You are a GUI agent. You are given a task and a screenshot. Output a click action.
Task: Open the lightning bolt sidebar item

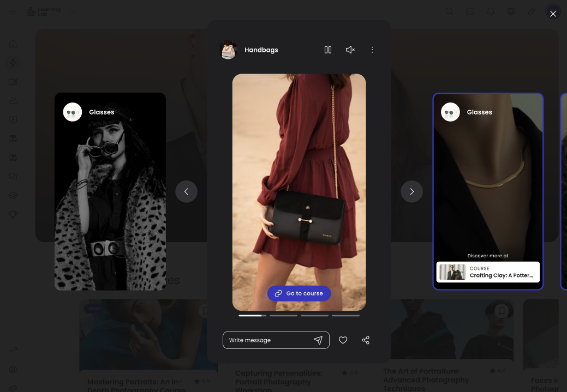pyautogui.click(x=13, y=63)
